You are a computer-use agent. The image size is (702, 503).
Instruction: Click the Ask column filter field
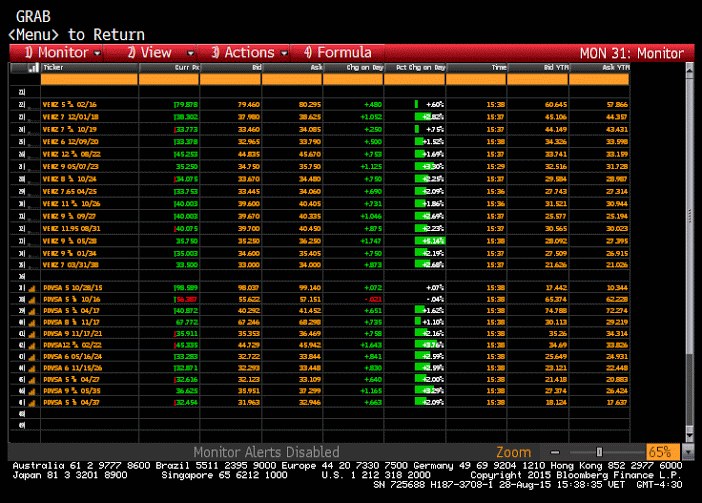click(x=292, y=80)
